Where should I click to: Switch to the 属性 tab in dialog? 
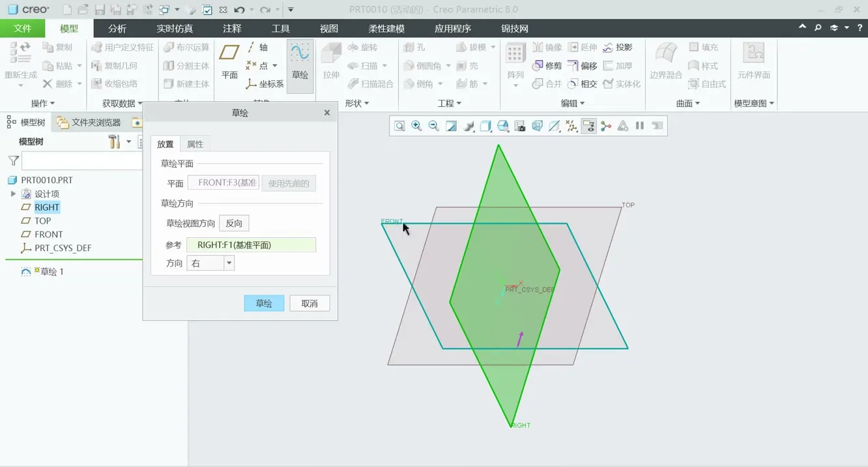[195, 144]
